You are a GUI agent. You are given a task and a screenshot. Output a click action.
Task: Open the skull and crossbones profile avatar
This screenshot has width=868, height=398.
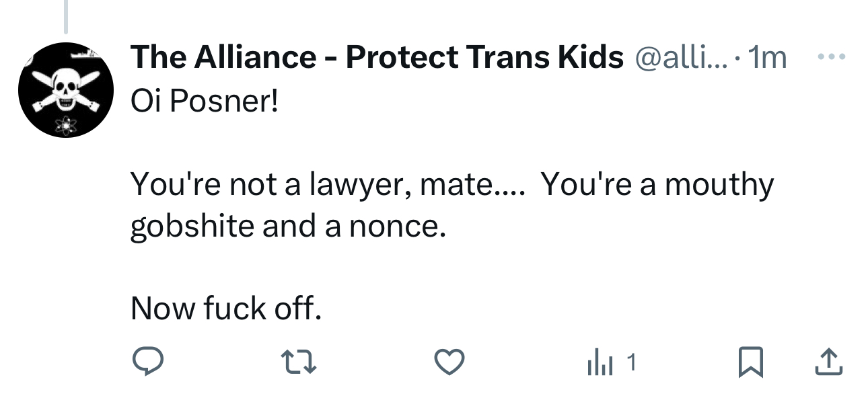pos(65,90)
